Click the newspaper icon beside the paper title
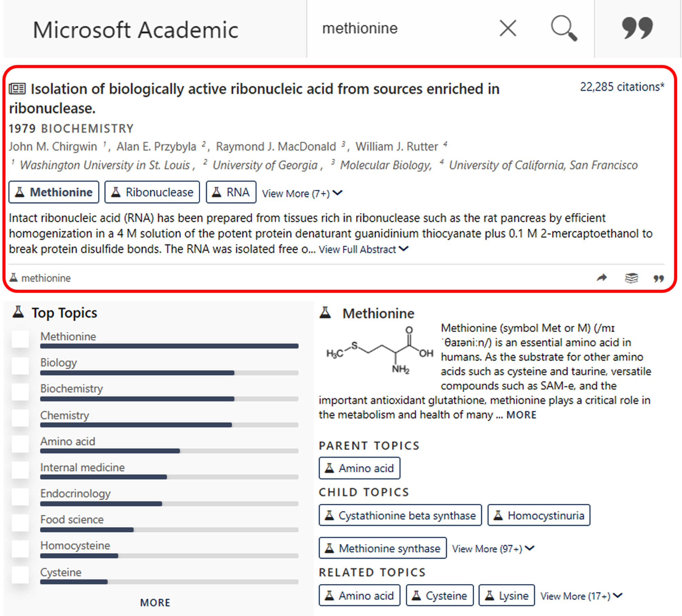Viewport: 682px width, 616px height. pos(17,89)
